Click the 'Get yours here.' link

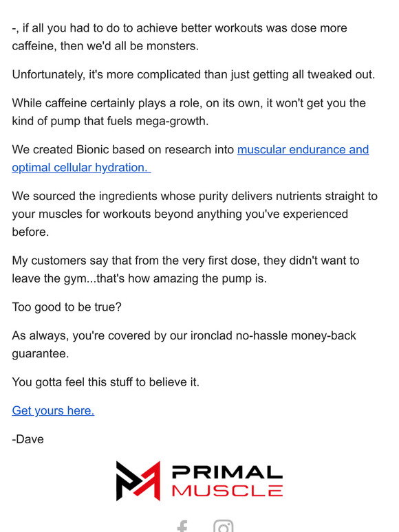click(x=53, y=410)
